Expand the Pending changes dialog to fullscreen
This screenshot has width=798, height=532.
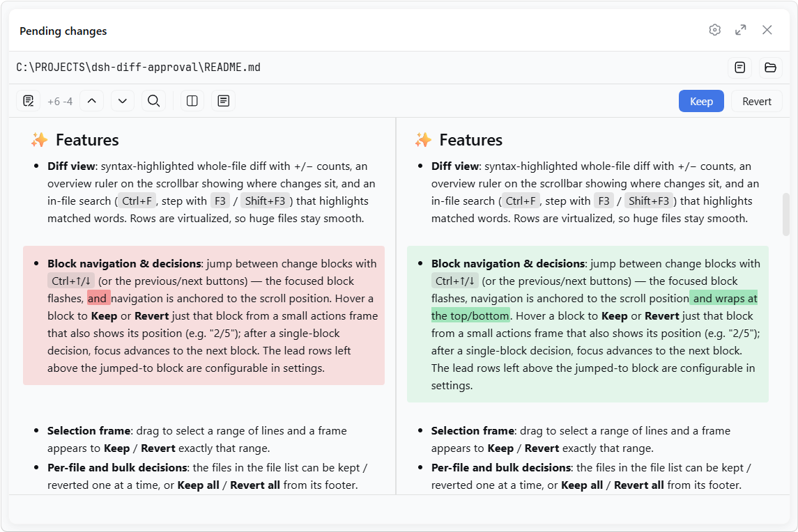click(740, 30)
